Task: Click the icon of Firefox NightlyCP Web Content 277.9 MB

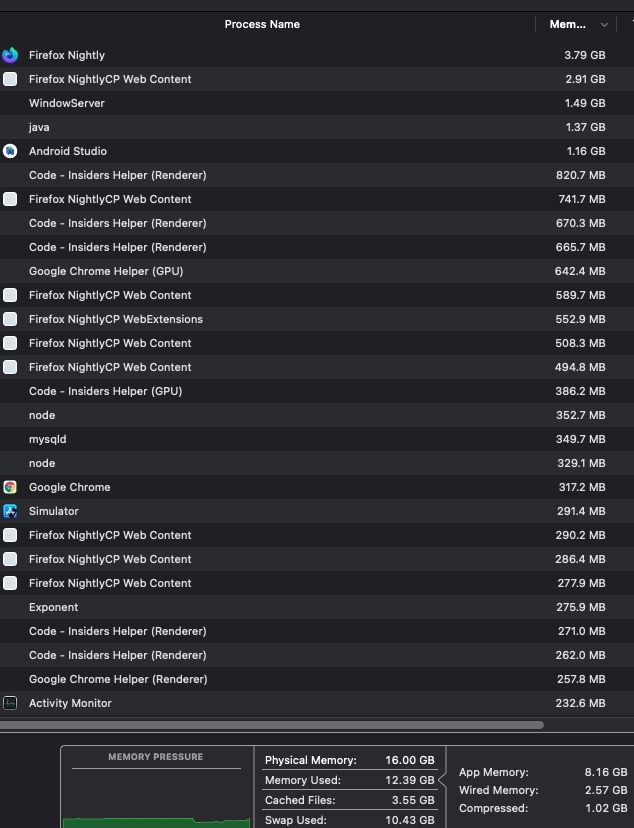Action: 10,583
